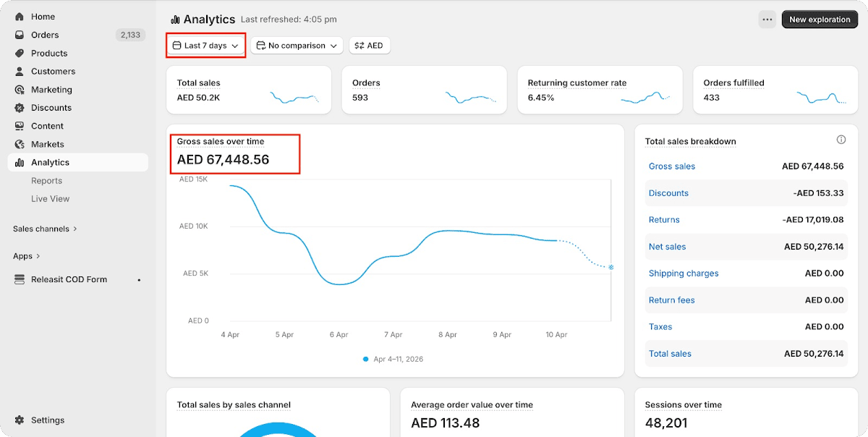868x437 pixels.
Task: Click the calendar icon in Last 7 days
Action: click(x=176, y=46)
